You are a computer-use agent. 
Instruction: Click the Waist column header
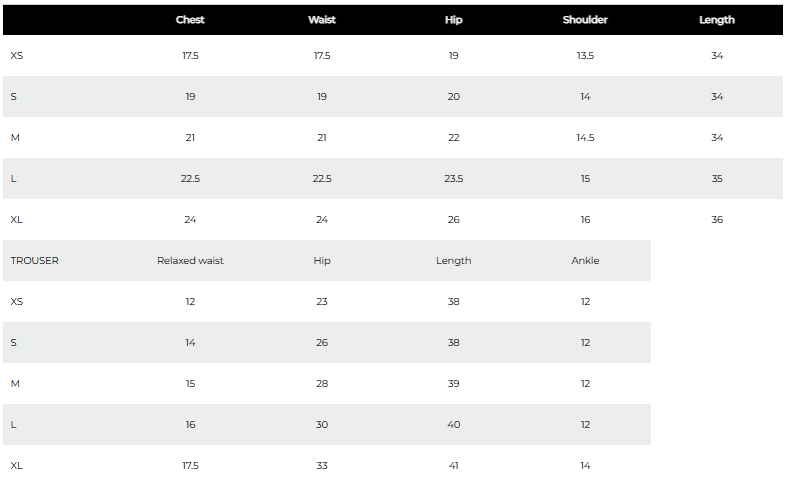pos(322,20)
